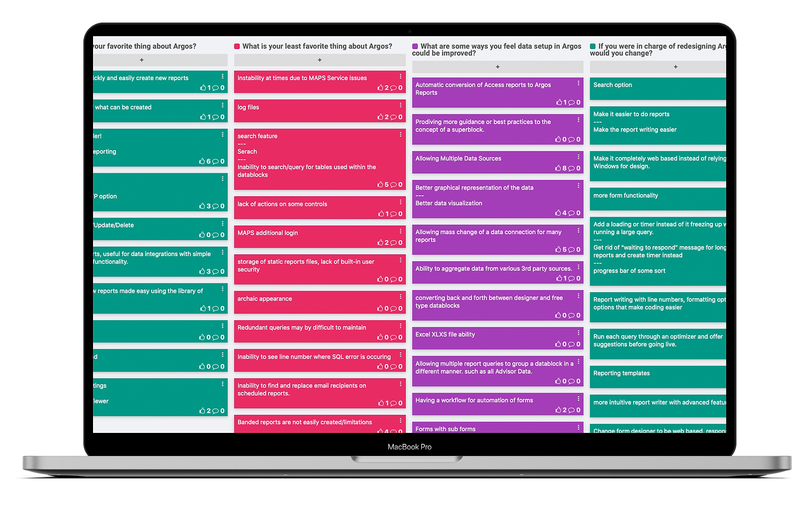Comment on 'Allowing mass change of a data connection' card
812x508 pixels.
[571, 249]
